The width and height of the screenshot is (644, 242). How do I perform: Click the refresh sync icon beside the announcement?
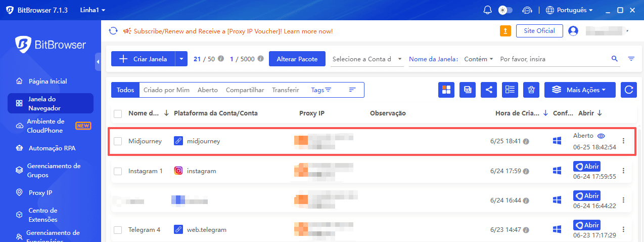[113, 31]
